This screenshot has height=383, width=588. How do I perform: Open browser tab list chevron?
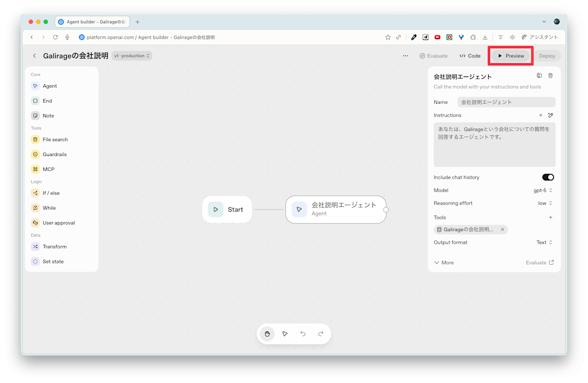[544, 22]
